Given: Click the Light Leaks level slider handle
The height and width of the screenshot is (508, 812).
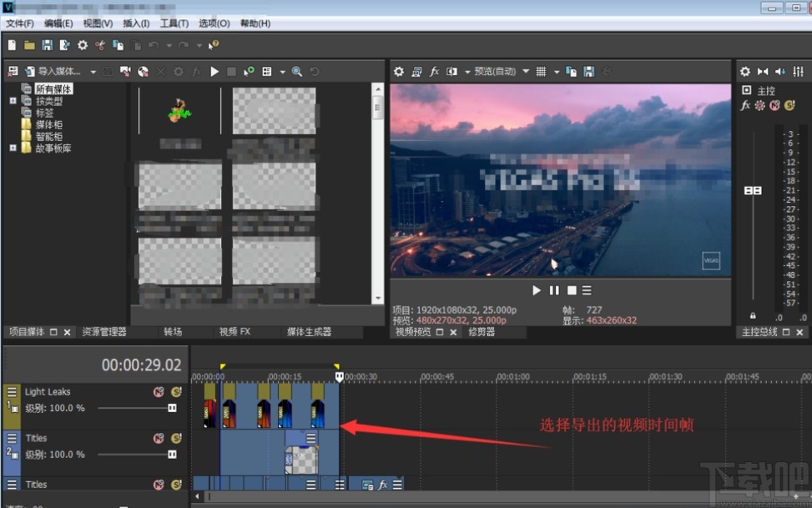Looking at the screenshot, I should (x=172, y=409).
